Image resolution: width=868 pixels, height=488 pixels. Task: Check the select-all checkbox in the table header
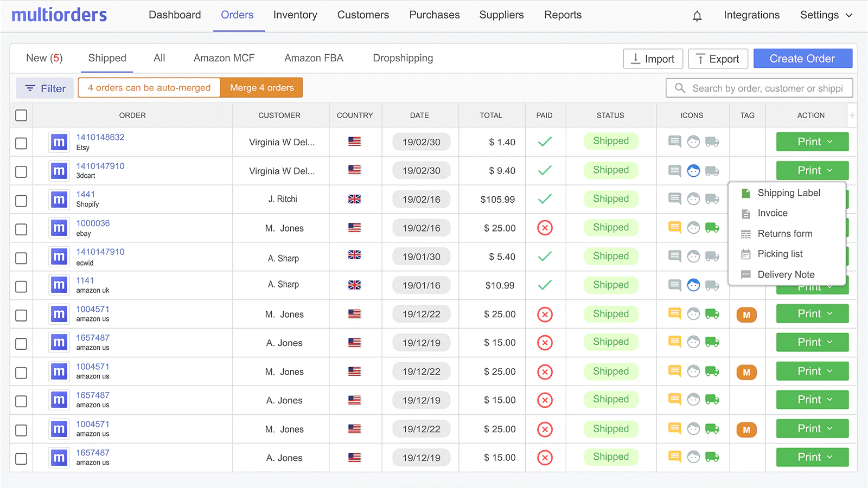tap(21, 115)
